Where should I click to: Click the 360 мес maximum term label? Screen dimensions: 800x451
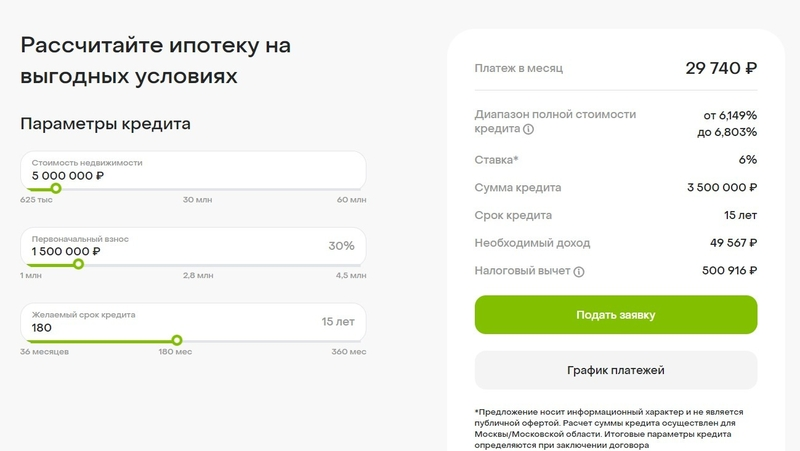tap(349, 352)
